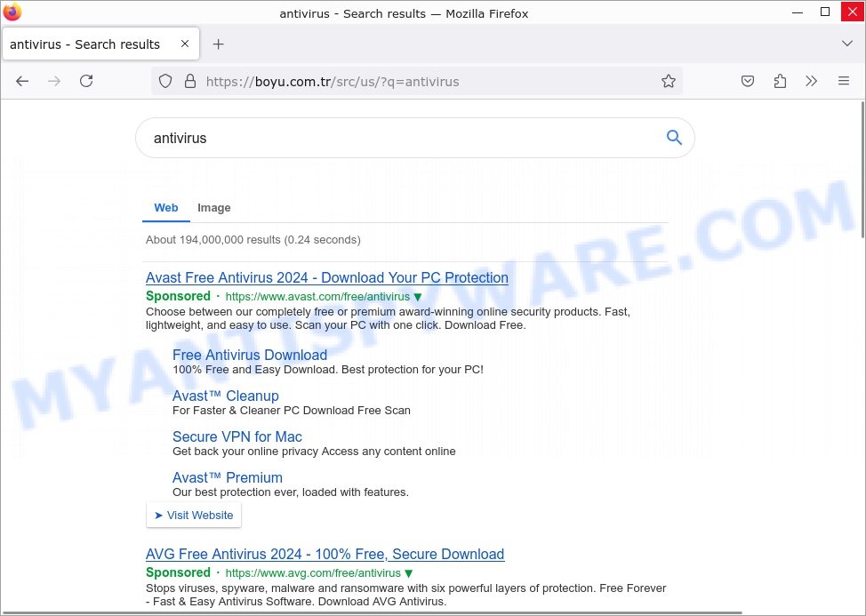Open the Secure VPN for Mac sitelink

point(237,436)
